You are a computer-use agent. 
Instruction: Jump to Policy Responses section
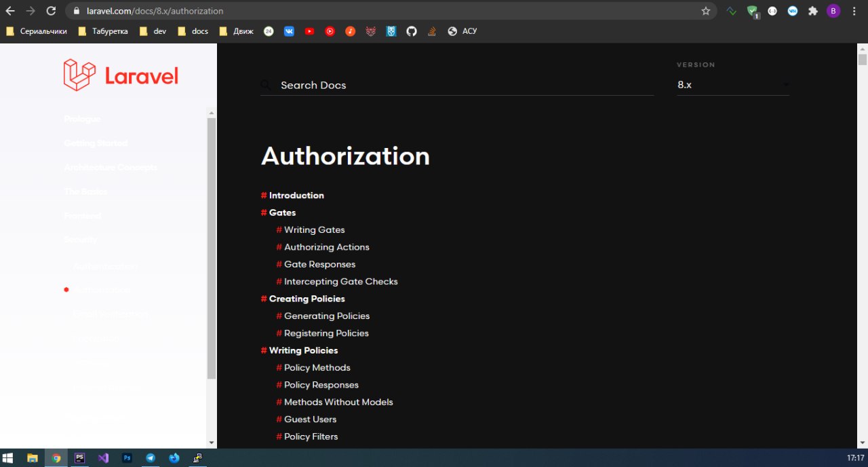tap(321, 385)
